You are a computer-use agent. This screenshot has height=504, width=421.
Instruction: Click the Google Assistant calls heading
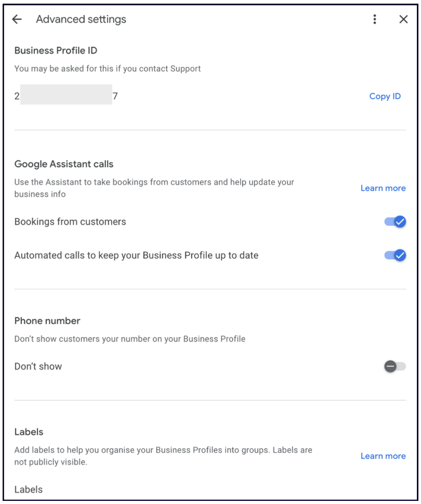pyautogui.click(x=64, y=164)
